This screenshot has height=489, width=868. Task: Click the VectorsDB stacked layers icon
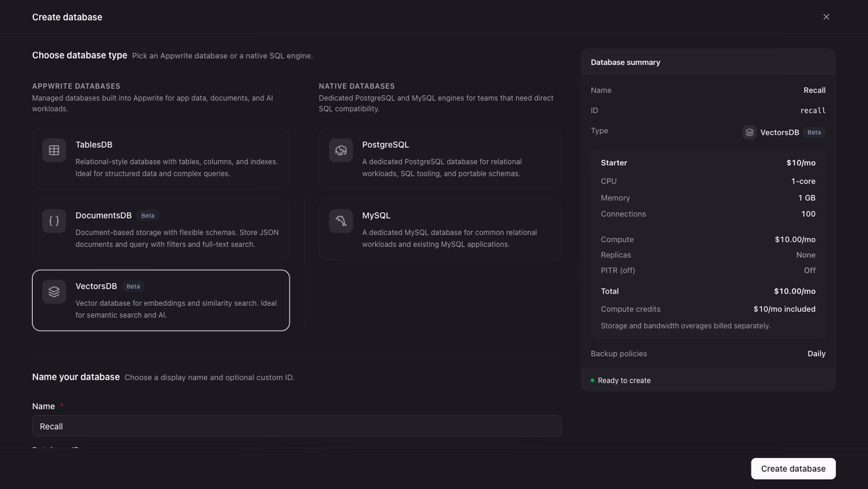click(54, 292)
